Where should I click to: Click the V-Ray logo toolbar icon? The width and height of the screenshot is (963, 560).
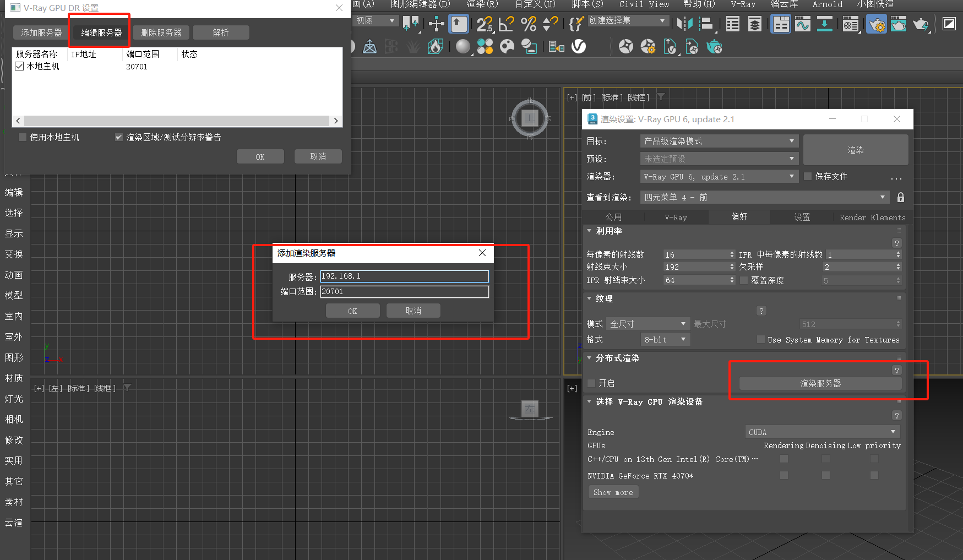tap(579, 47)
